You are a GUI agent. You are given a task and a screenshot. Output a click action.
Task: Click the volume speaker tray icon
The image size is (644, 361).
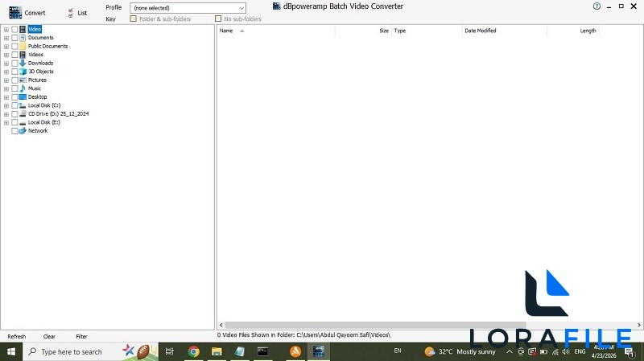tap(566, 351)
